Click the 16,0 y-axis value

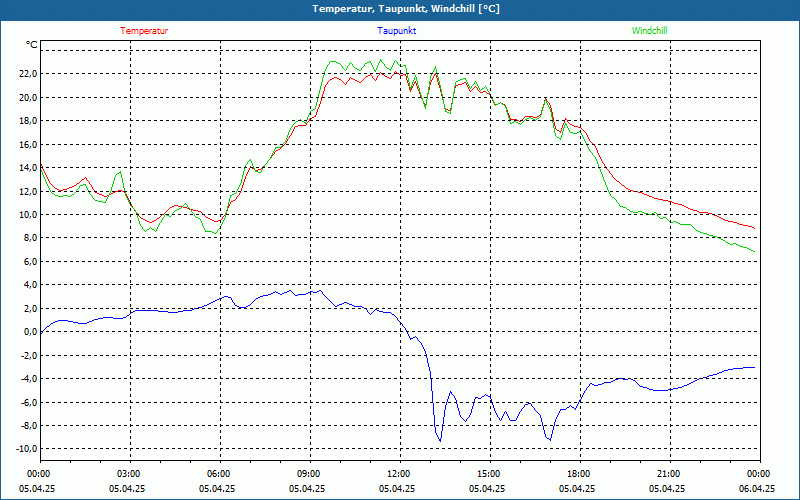pos(29,144)
